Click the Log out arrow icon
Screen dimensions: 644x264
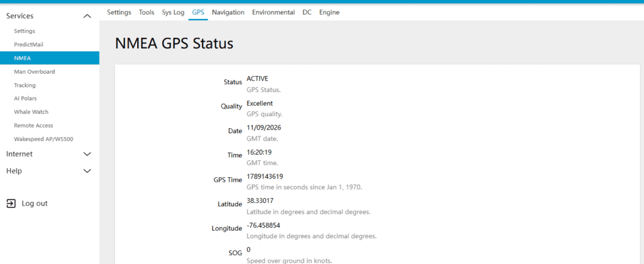pyautogui.click(x=11, y=203)
